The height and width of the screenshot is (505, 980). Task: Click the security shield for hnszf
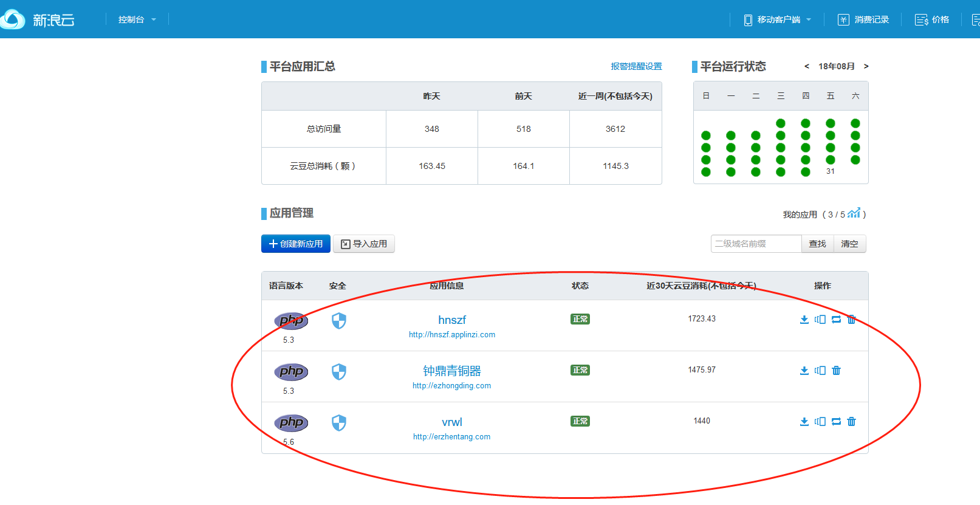[x=339, y=321]
